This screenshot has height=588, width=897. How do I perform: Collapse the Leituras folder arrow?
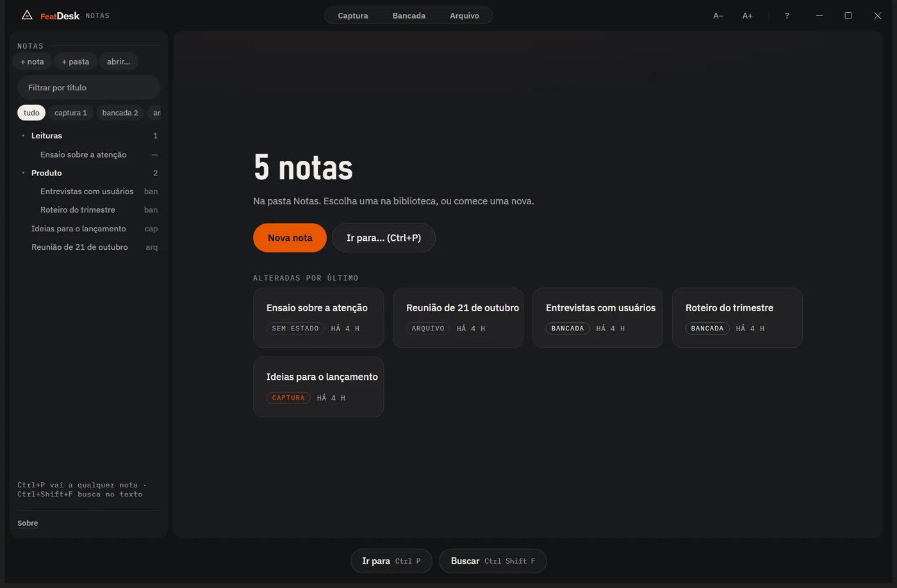23,136
